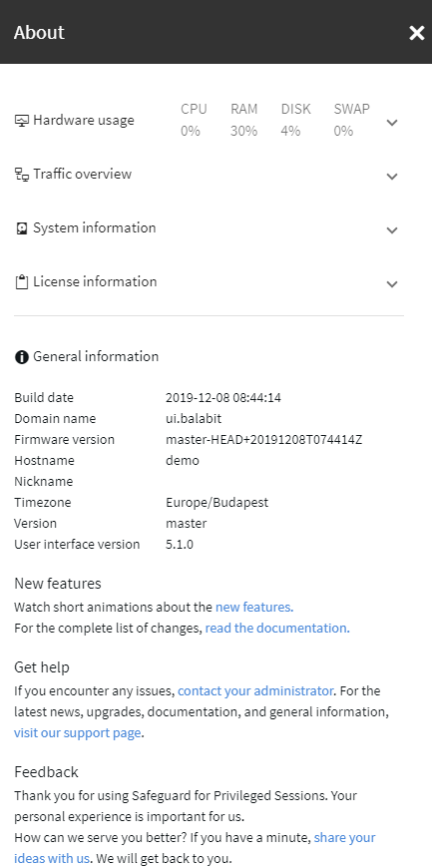This screenshot has height=868, width=432.
Task: Open the Hardware usage section label
Action: (x=84, y=120)
